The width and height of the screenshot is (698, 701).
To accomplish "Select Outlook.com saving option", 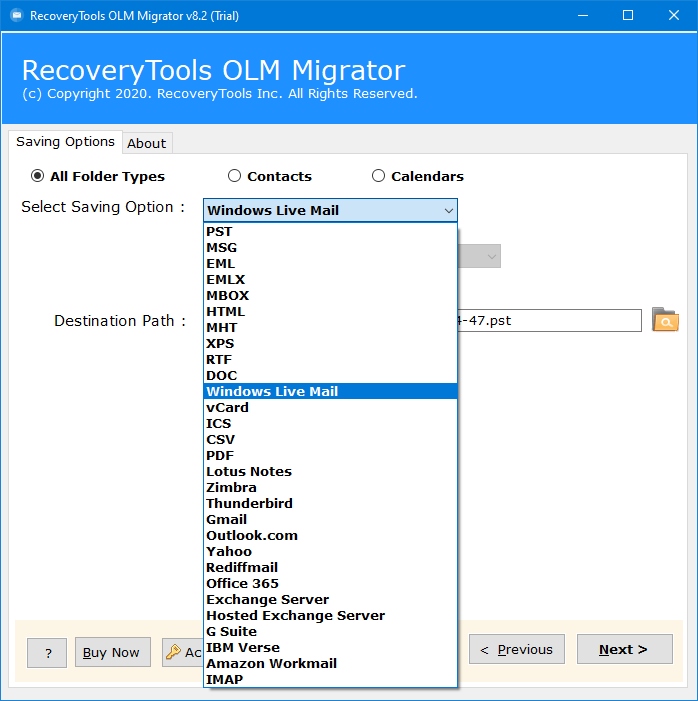I will tap(330, 536).
